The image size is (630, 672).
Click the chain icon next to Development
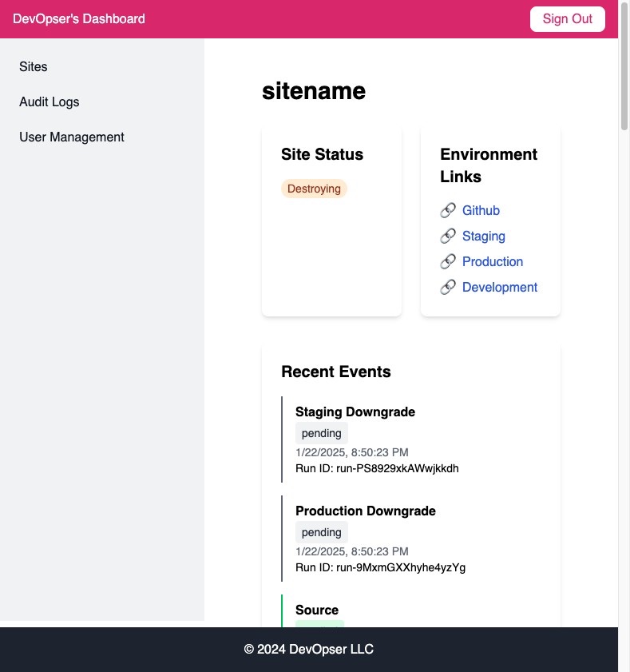[448, 287]
